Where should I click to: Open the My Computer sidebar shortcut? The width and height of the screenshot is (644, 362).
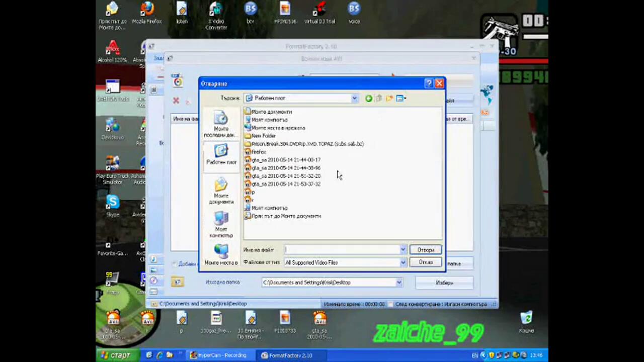(221, 224)
